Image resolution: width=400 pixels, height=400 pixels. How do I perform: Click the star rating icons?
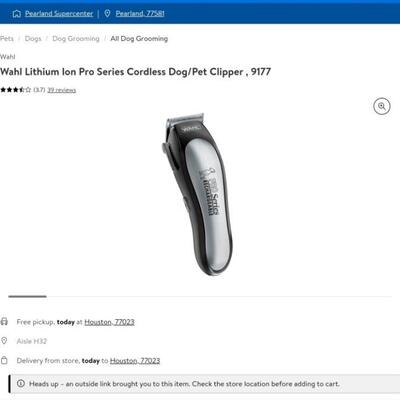point(16,90)
